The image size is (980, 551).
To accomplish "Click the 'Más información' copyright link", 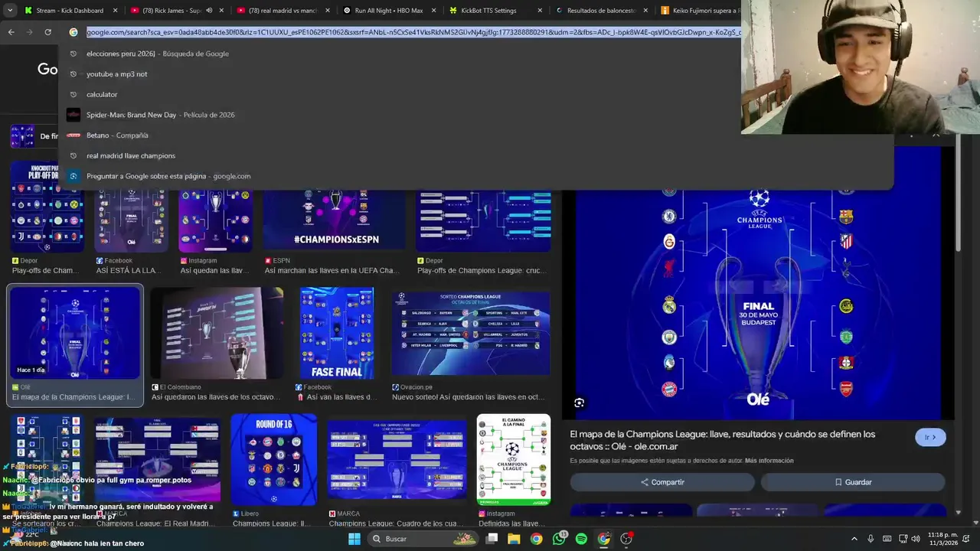I will [769, 461].
